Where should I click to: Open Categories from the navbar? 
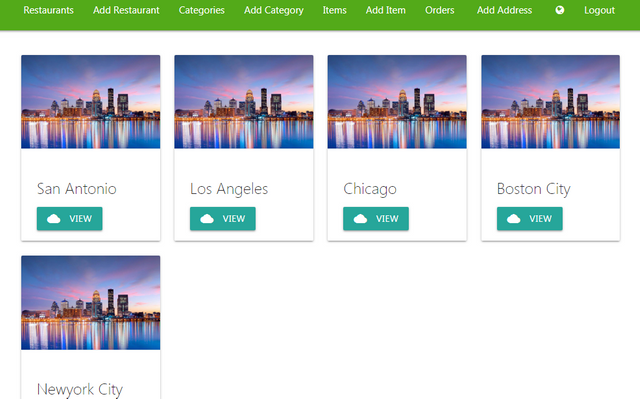[x=202, y=10]
